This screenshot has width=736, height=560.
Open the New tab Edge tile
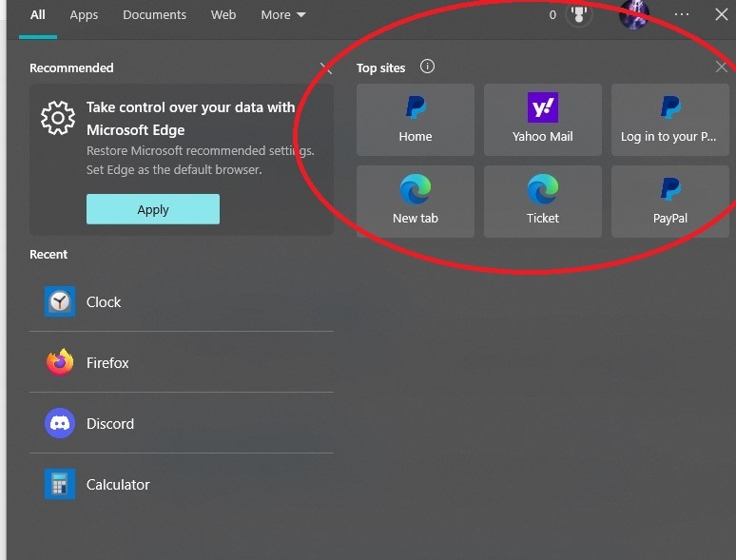[415, 202]
